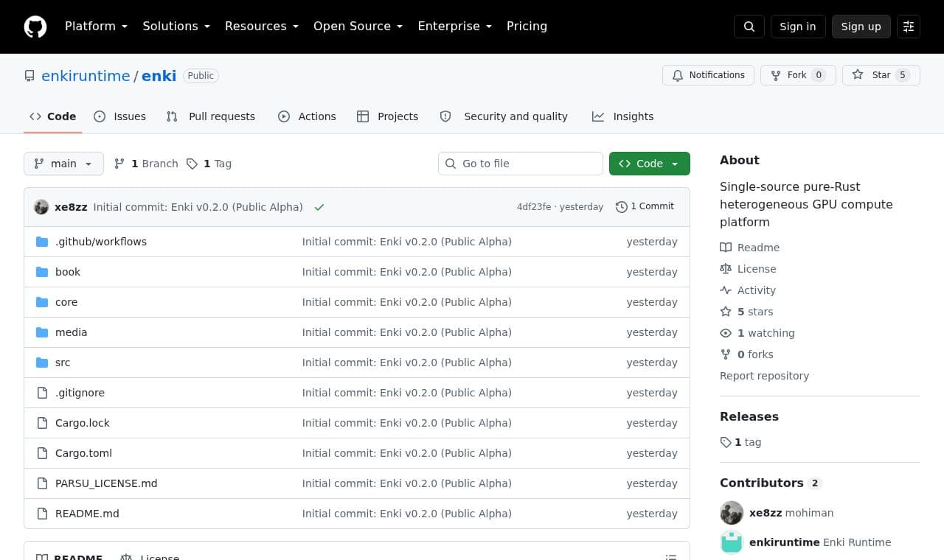Expand the green Code dropdown
Viewport: 944px width, 560px height.
[x=650, y=164]
